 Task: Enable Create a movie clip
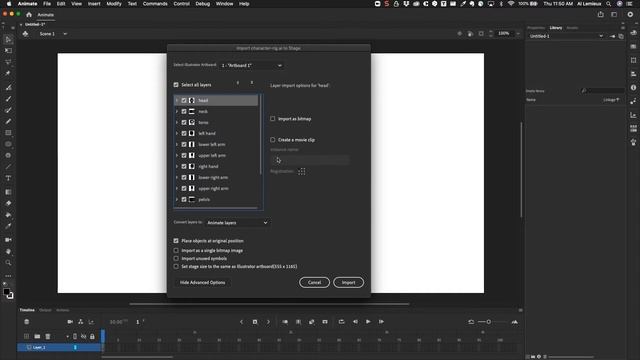(273, 140)
